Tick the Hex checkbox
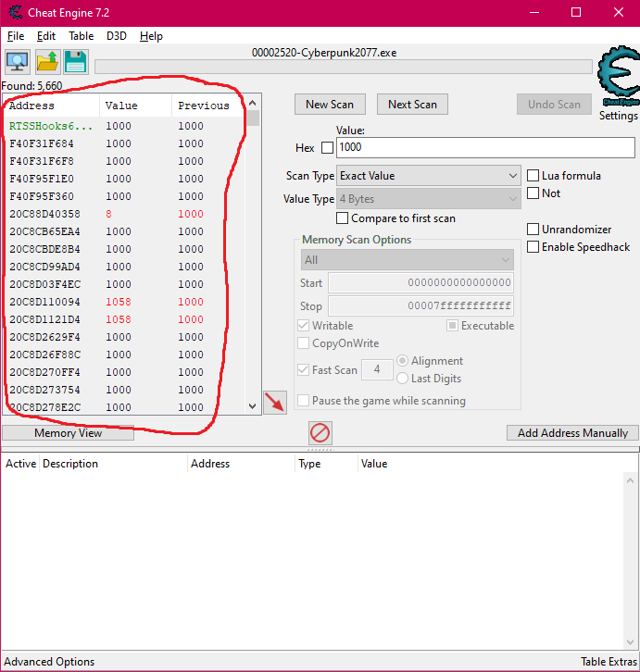 point(327,148)
